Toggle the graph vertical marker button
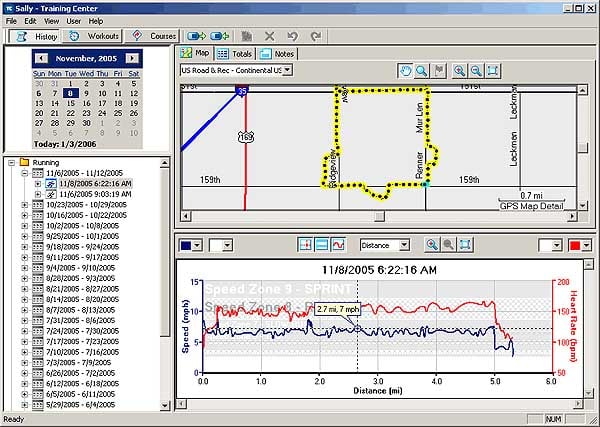600x427 pixels. coord(305,245)
